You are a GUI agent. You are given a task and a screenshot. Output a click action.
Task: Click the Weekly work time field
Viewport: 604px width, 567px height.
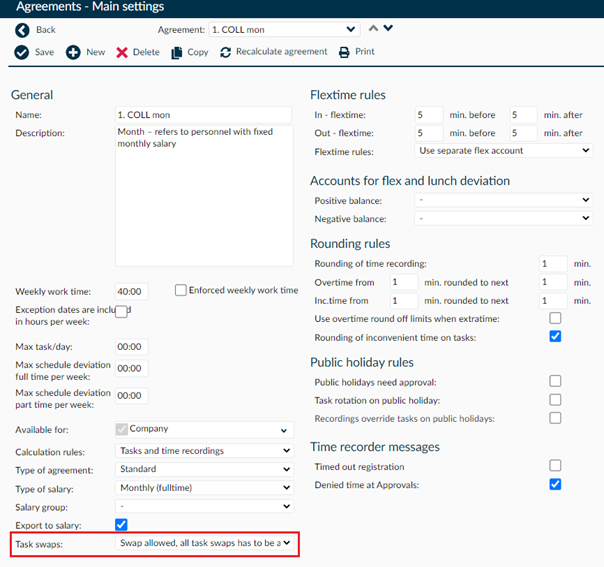pos(132,292)
